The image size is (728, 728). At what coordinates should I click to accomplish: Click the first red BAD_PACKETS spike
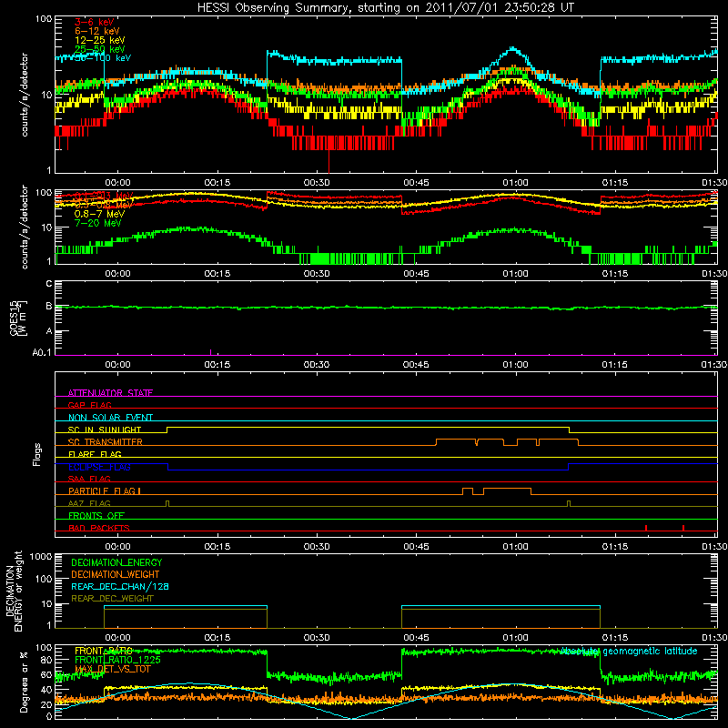[646, 528]
